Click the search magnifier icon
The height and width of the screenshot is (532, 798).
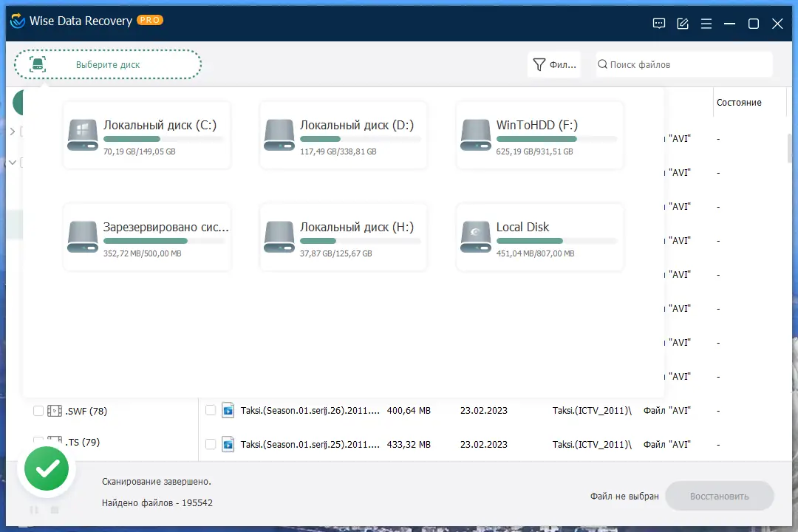coord(603,64)
